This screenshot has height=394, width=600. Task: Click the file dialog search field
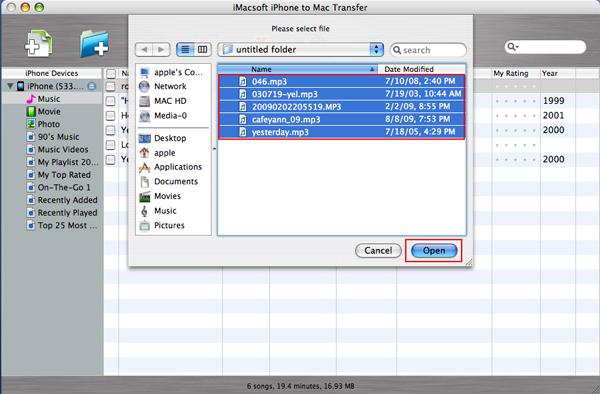[x=428, y=50]
